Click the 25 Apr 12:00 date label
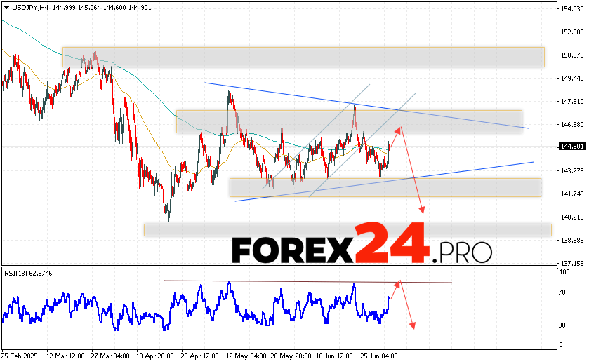Image resolution: width=589 pixels, height=364 pixels. [x=199, y=356]
